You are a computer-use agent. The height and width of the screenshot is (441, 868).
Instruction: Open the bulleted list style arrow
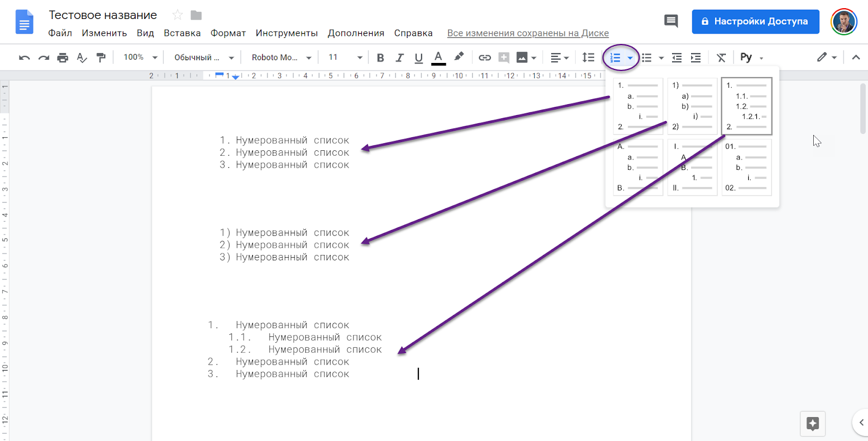[x=661, y=57]
